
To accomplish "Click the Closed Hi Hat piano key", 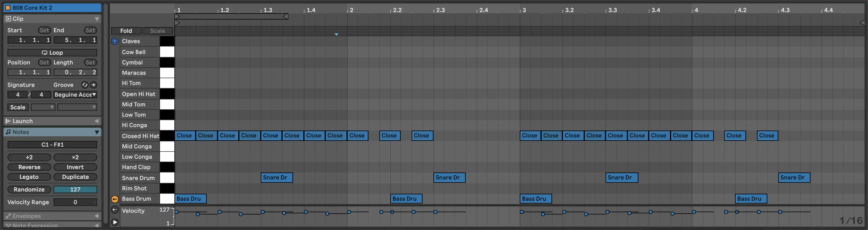I will (x=167, y=136).
